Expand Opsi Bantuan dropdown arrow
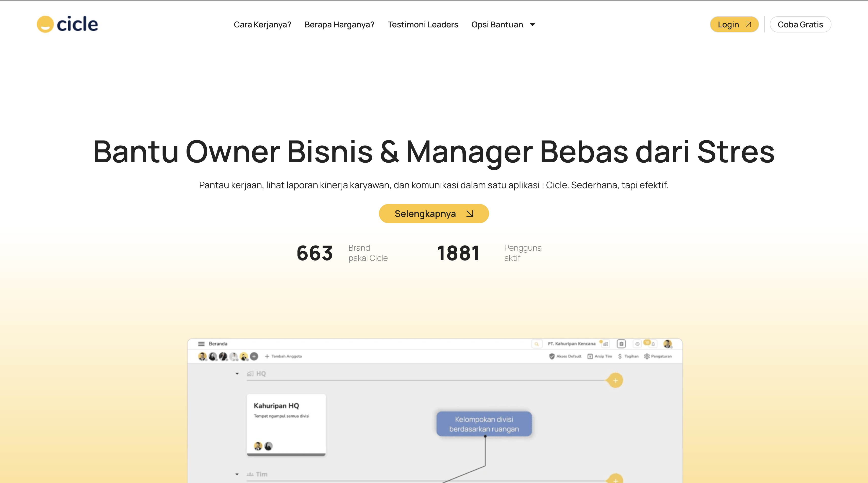The width and height of the screenshot is (868, 483). coord(532,25)
